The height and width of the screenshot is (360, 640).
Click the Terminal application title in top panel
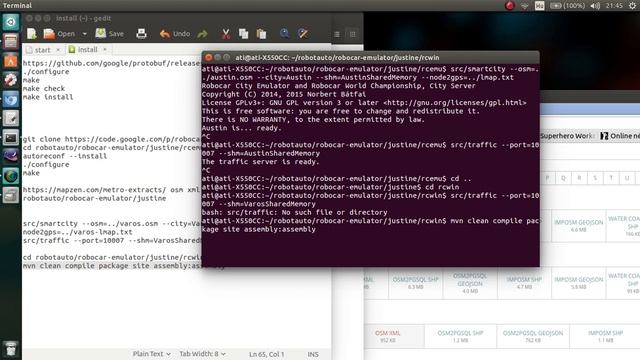(17, 5)
